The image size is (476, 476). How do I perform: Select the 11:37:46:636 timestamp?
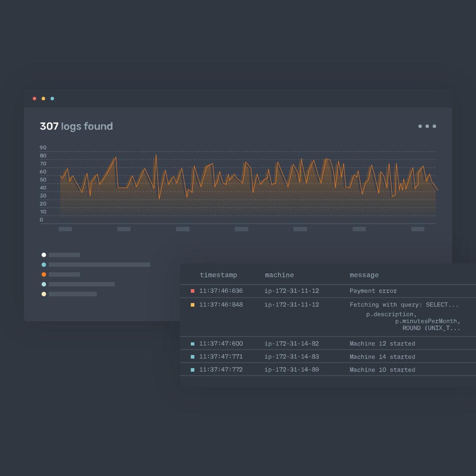(x=221, y=291)
